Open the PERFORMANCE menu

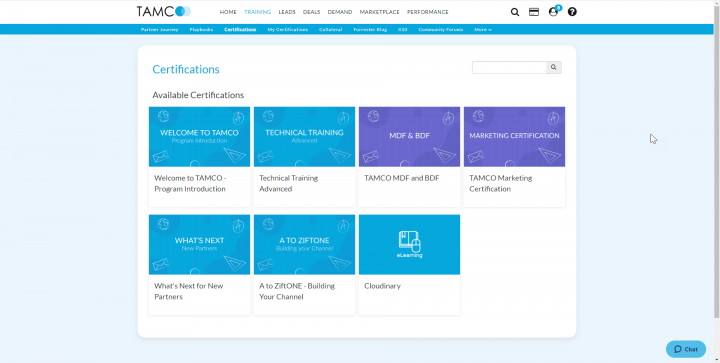coord(428,12)
